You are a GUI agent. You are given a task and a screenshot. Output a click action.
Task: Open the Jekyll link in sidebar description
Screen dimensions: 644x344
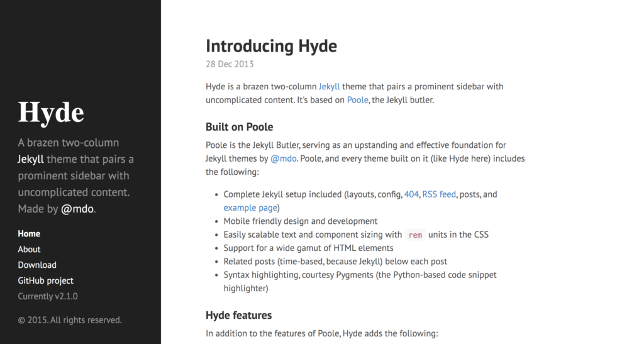31,159
